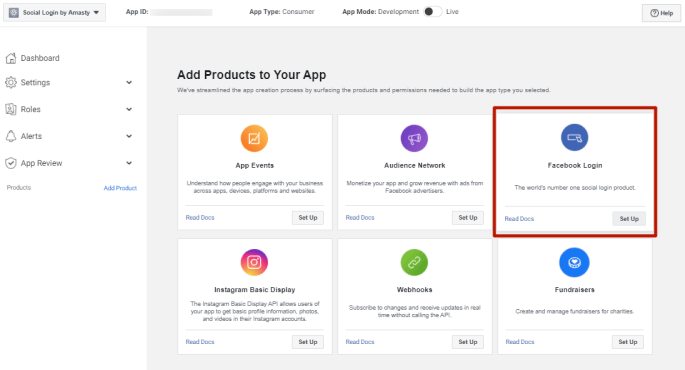Click the Instagram Basic Display logo icon
Viewport: 685px width, 370px height.
pyautogui.click(x=254, y=262)
